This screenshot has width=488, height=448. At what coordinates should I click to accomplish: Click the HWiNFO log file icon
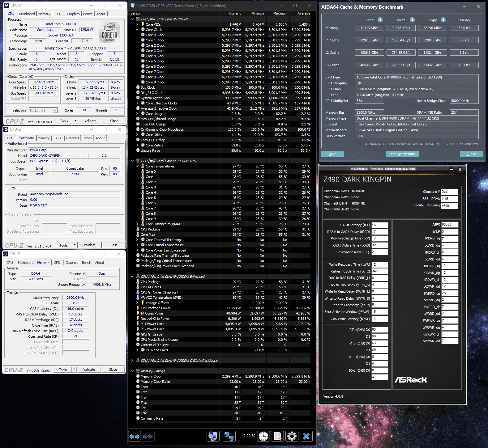(277, 436)
